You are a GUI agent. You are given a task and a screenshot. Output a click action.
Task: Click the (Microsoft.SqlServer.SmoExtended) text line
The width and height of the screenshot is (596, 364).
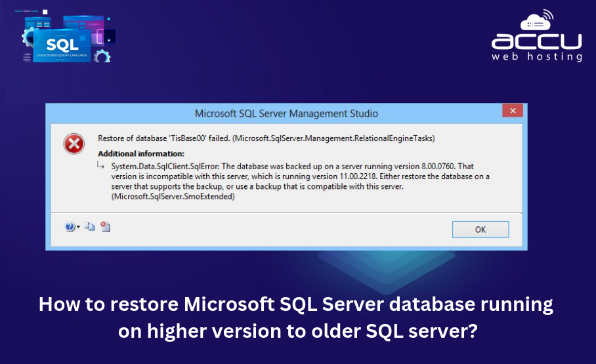tap(173, 197)
